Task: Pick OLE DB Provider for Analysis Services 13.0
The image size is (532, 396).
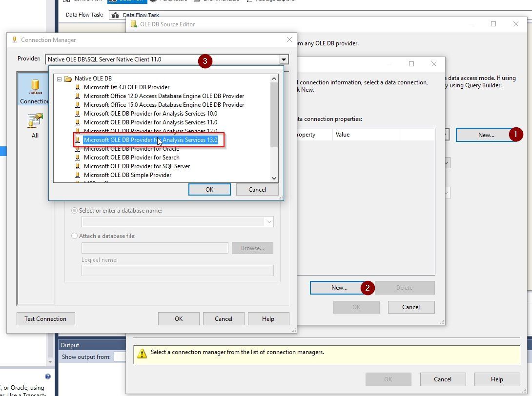Action: [151, 140]
